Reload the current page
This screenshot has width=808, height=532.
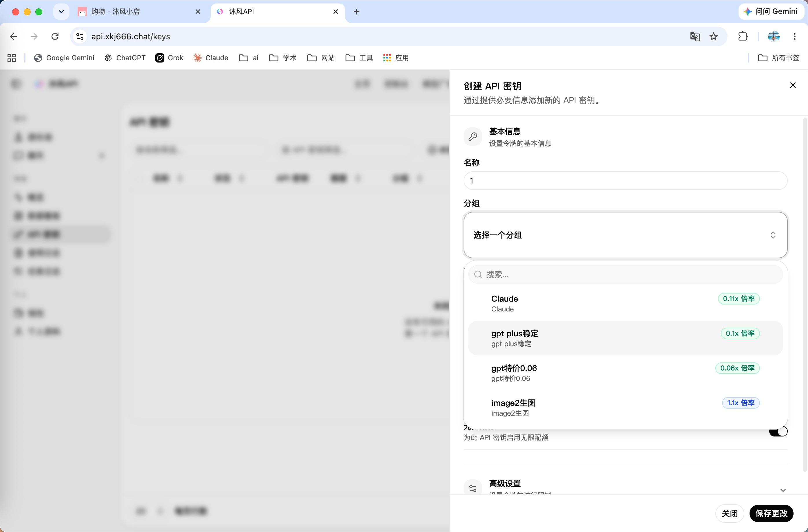(55, 36)
